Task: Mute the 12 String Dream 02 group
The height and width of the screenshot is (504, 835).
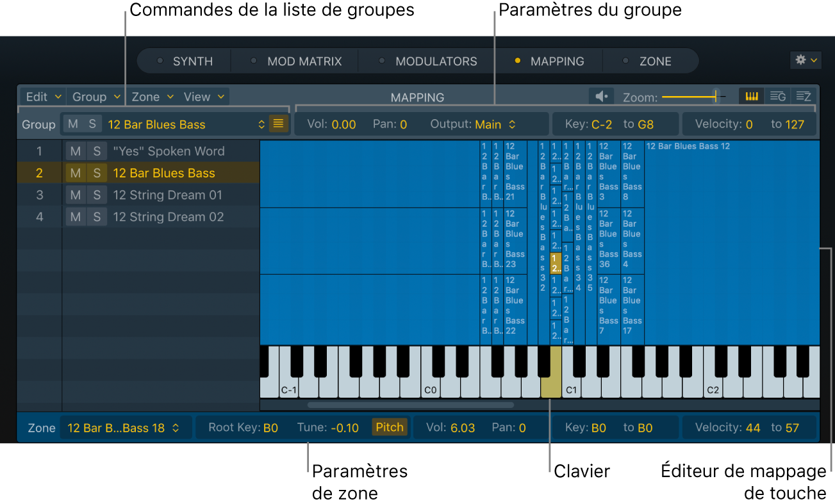Action: tap(76, 216)
